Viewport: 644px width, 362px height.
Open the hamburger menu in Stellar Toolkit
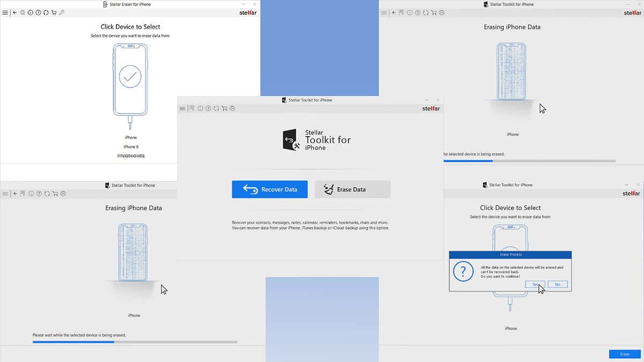click(182, 108)
